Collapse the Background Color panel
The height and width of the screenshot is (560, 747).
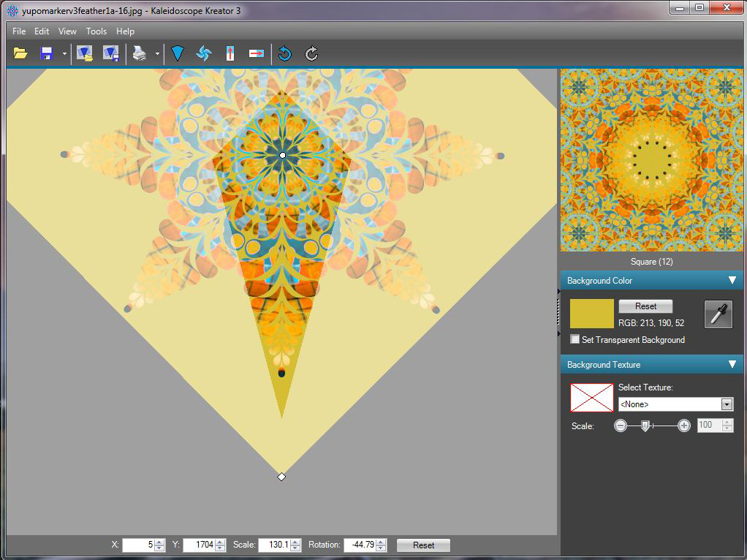click(731, 280)
